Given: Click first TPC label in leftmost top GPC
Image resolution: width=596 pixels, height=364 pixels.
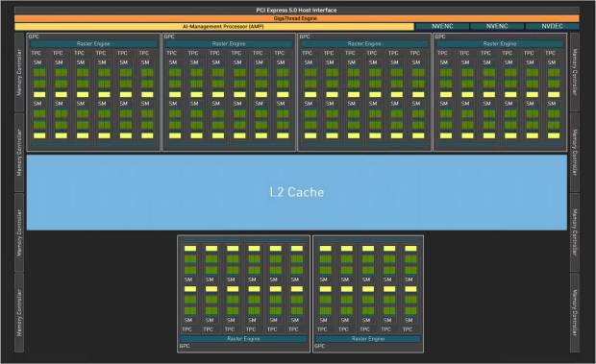Looking at the screenshot, I should tap(37, 53).
